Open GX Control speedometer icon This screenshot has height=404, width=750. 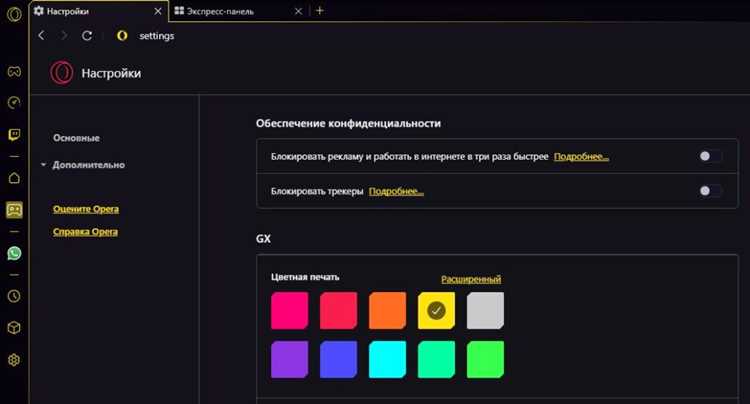tap(14, 102)
